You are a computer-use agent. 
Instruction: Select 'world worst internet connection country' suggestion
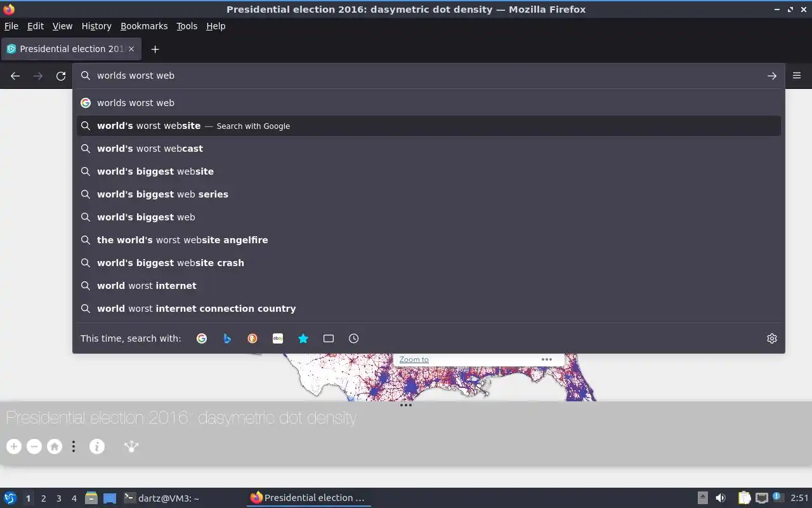429,309
